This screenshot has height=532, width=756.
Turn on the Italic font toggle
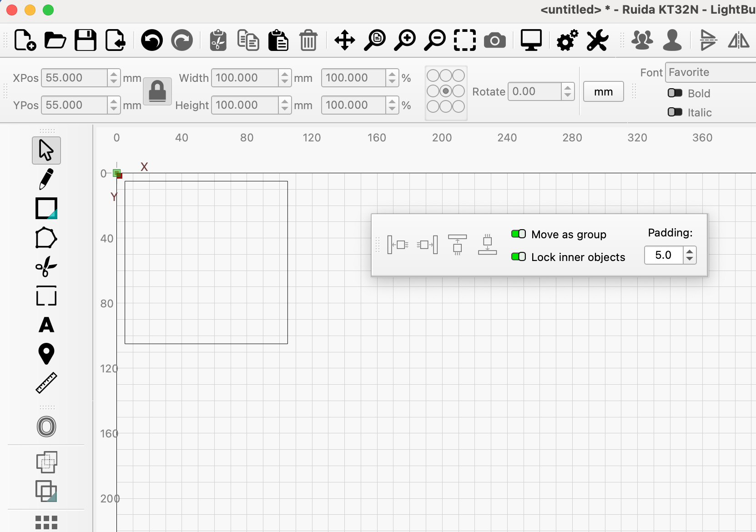pos(675,112)
